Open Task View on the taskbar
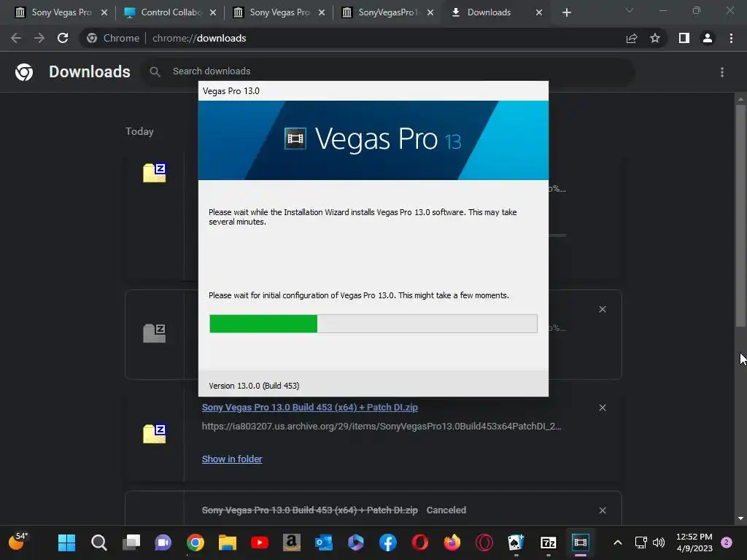Viewport: 747px width, 560px height. [131, 542]
